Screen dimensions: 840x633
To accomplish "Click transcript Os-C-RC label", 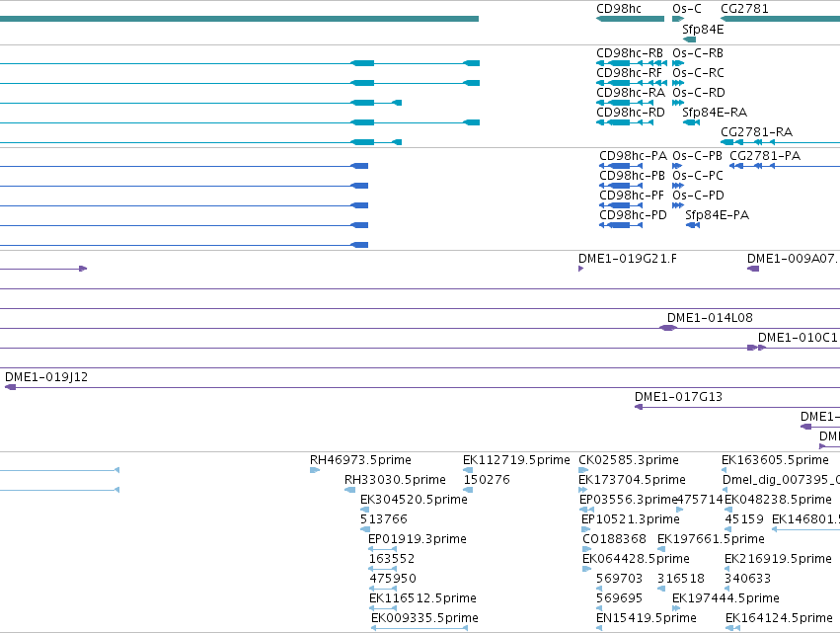I will (698, 73).
